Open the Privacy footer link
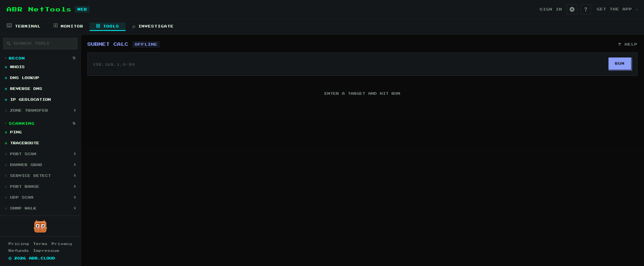Viewport: 644px width, 266px height. pos(62,244)
